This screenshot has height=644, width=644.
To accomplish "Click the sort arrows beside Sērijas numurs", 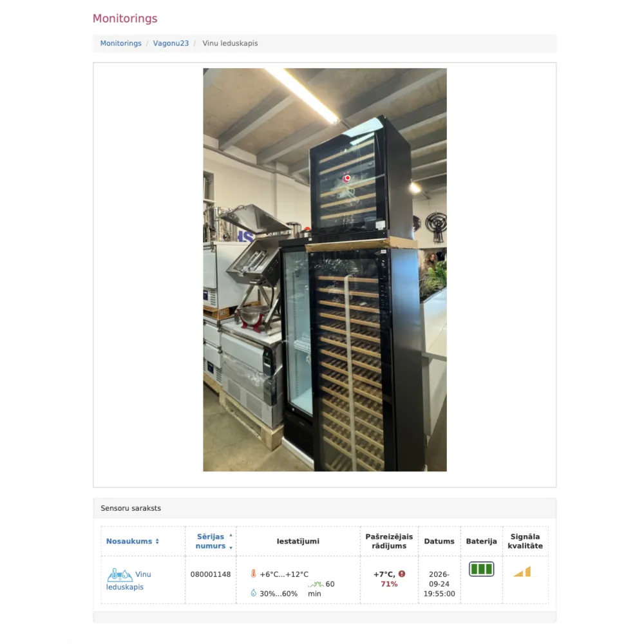I will point(231,542).
